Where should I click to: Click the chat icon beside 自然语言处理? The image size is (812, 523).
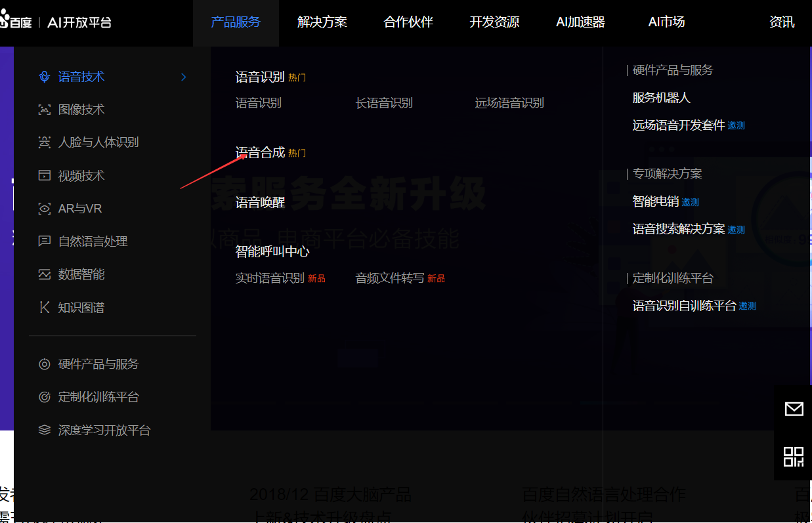click(45, 241)
